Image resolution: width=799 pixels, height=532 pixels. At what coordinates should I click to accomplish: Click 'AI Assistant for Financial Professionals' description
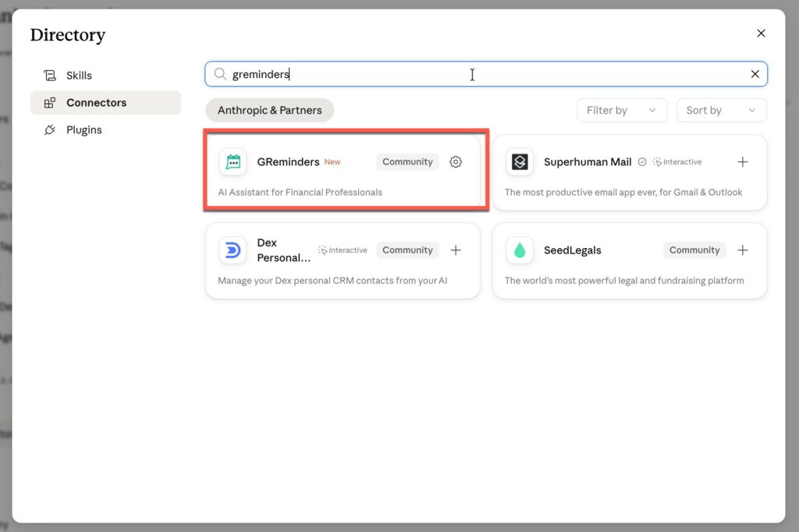[x=300, y=192]
